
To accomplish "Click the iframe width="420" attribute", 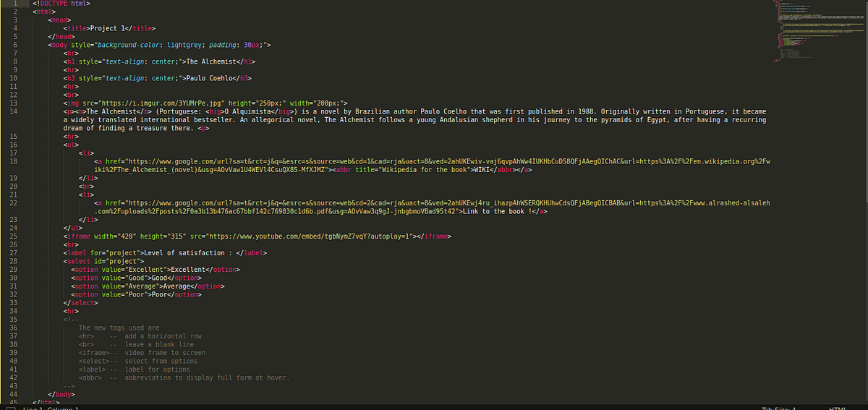I will [116, 236].
